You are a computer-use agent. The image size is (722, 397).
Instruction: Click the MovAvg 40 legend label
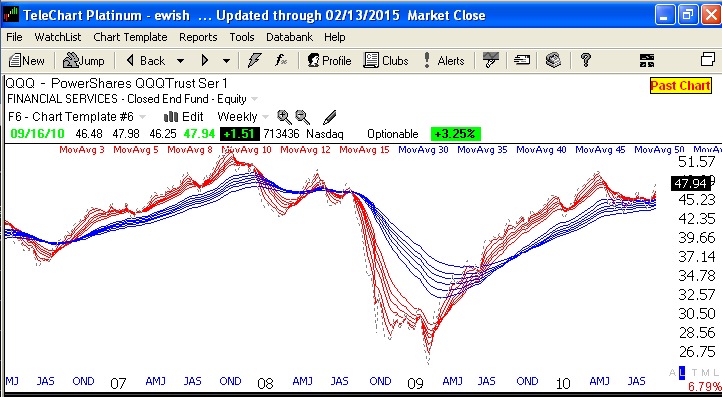coord(541,150)
